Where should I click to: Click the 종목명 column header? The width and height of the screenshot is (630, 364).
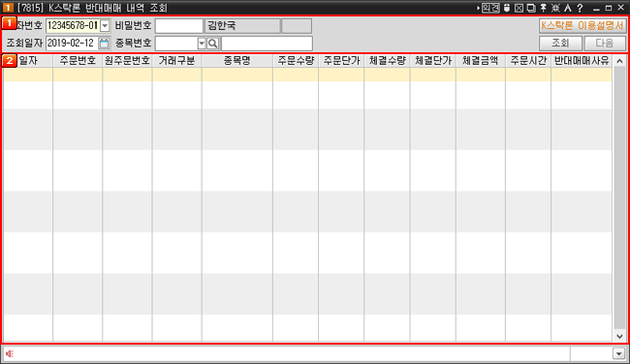[237, 61]
